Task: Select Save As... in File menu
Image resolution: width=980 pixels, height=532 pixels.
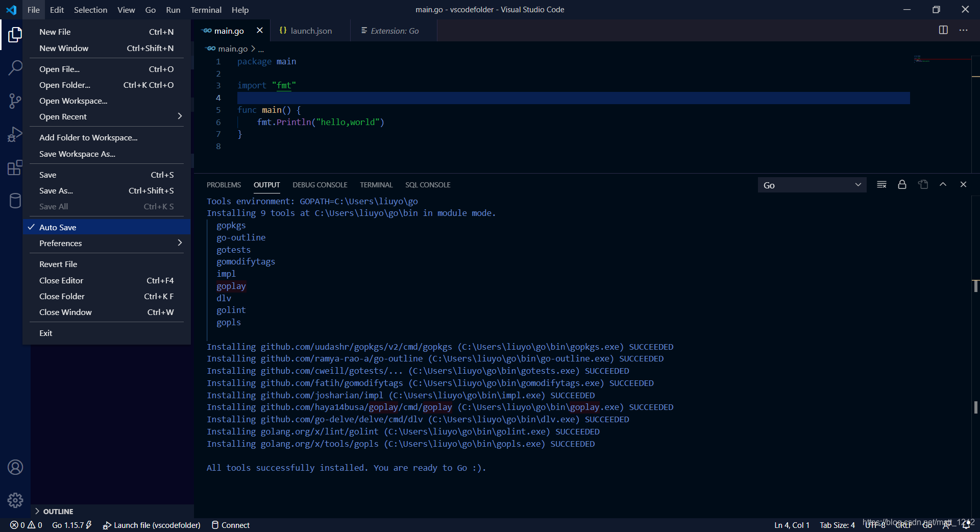Action: pyautogui.click(x=107, y=191)
